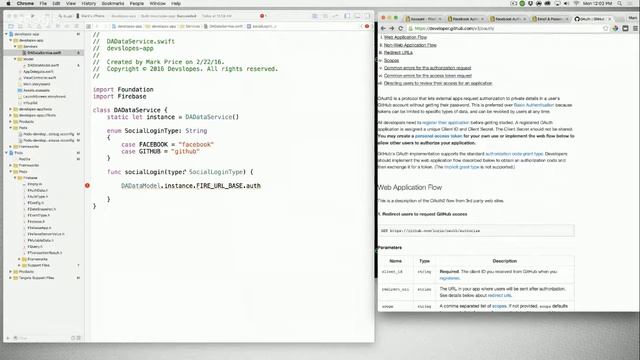This screenshot has width=640, height=360.
Task: Click the jump bar error badge at right
Action: pos(367,26)
